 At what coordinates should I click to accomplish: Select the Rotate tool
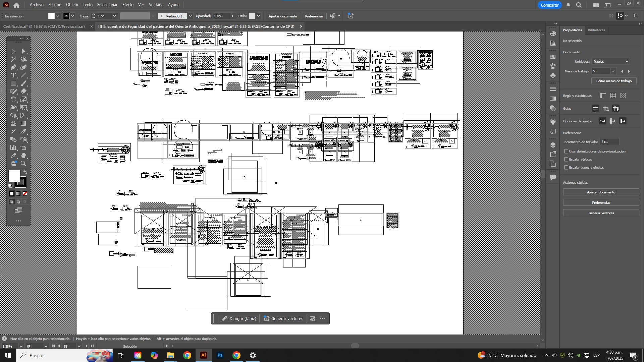click(13, 100)
